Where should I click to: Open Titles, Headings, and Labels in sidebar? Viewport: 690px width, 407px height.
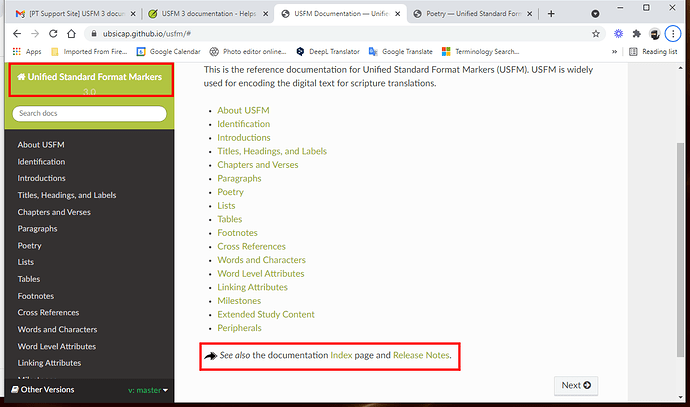pyautogui.click(x=67, y=195)
